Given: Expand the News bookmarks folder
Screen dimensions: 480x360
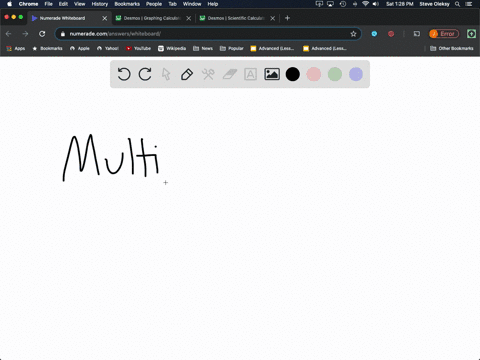Looking at the screenshot, I should tap(203, 48).
